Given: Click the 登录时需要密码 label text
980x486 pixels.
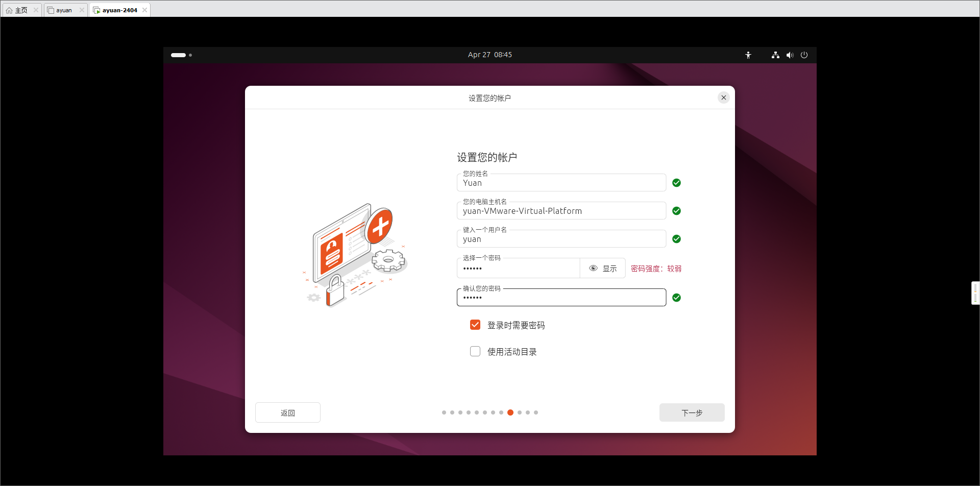Looking at the screenshot, I should coord(516,325).
